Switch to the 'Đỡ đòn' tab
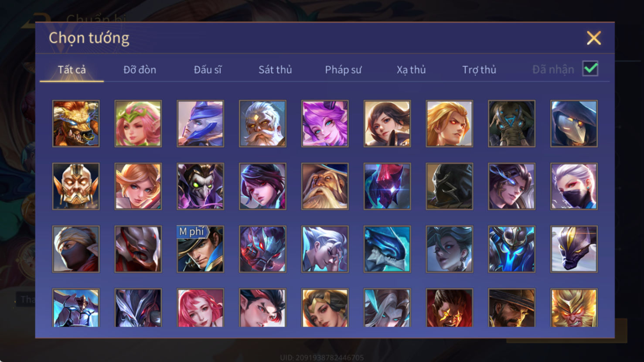This screenshot has height=362, width=644. 140,70
